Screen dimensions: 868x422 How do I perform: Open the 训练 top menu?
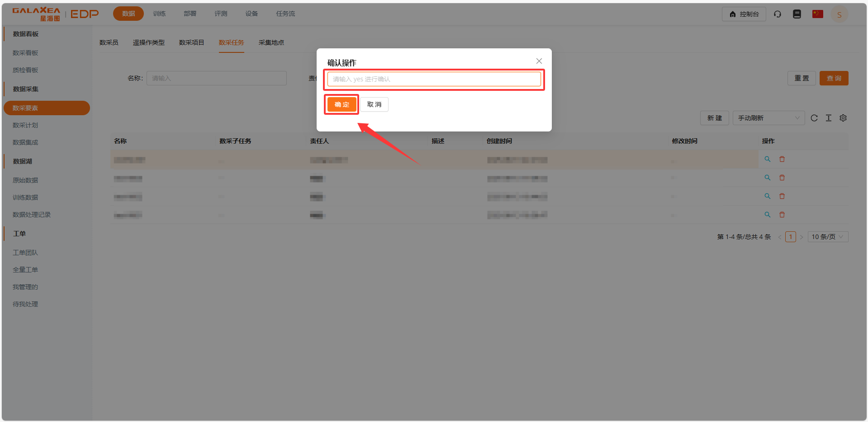coord(159,14)
